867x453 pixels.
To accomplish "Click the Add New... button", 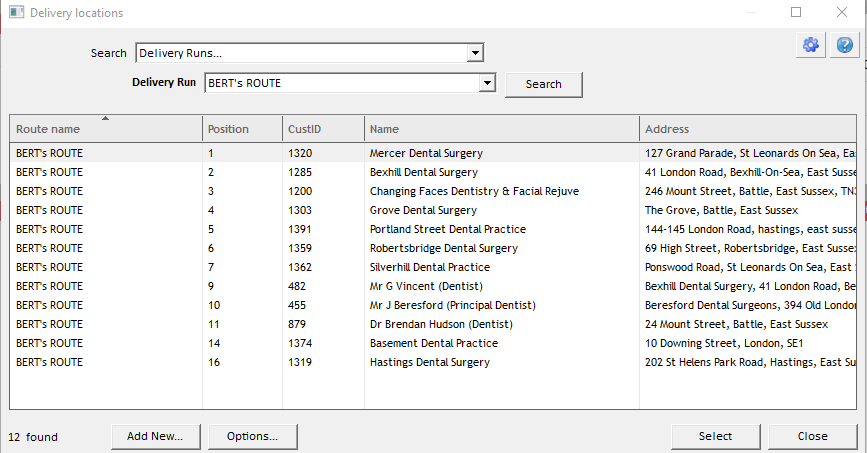I will tap(155, 436).
